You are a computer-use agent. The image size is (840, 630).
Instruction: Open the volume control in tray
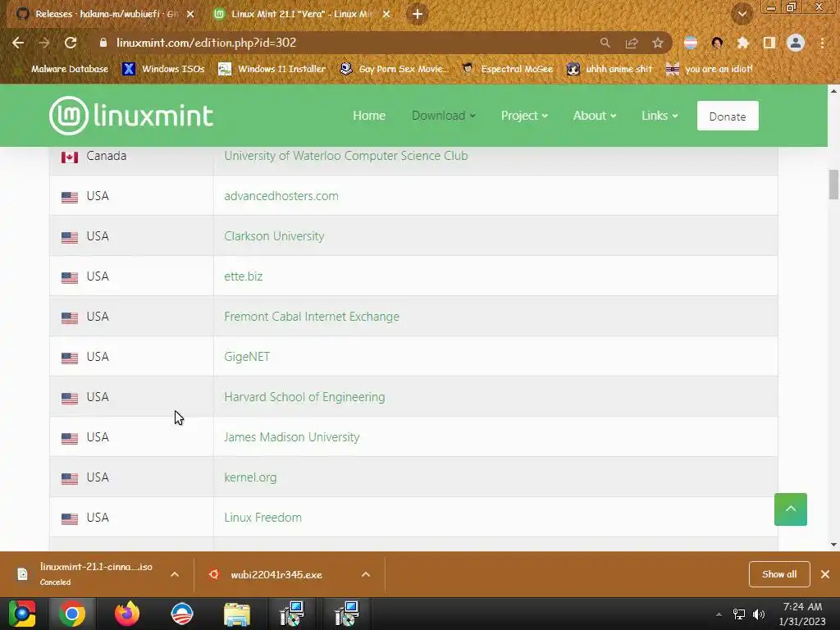tap(759, 614)
